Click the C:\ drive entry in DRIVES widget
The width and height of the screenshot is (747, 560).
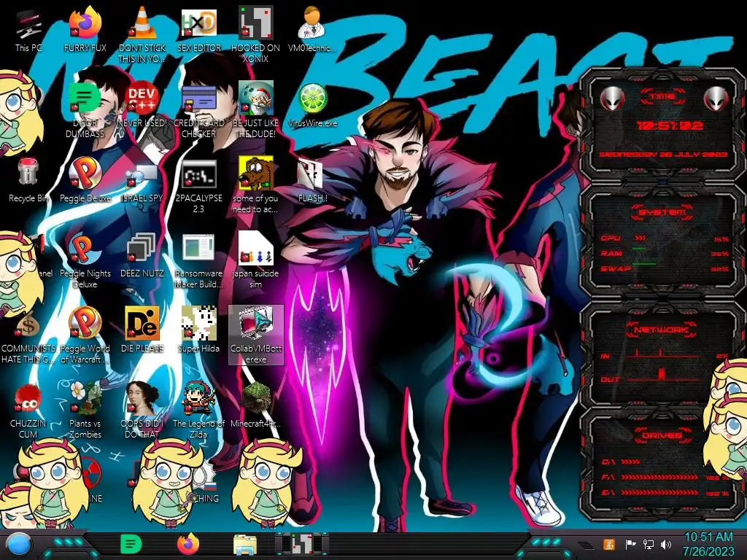coord(622,462)
